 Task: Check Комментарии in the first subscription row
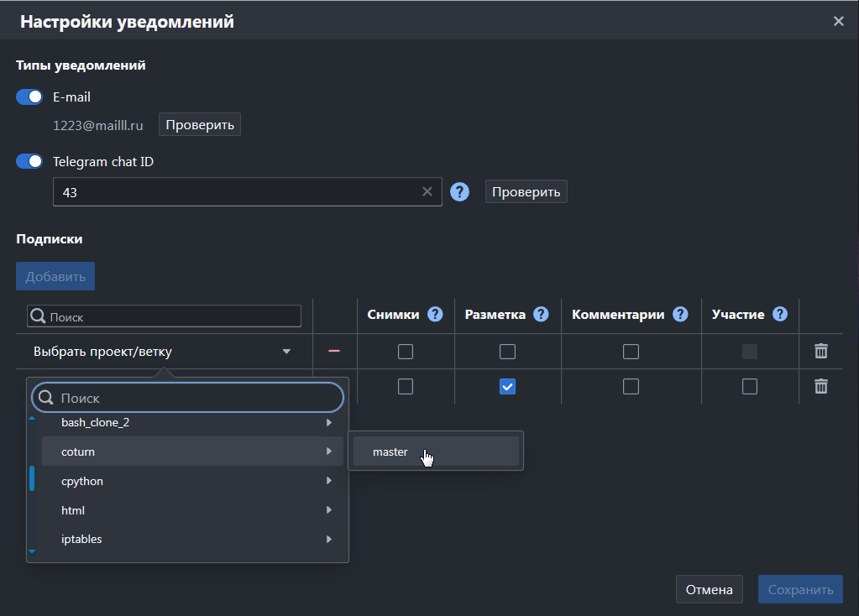(631, 352)
